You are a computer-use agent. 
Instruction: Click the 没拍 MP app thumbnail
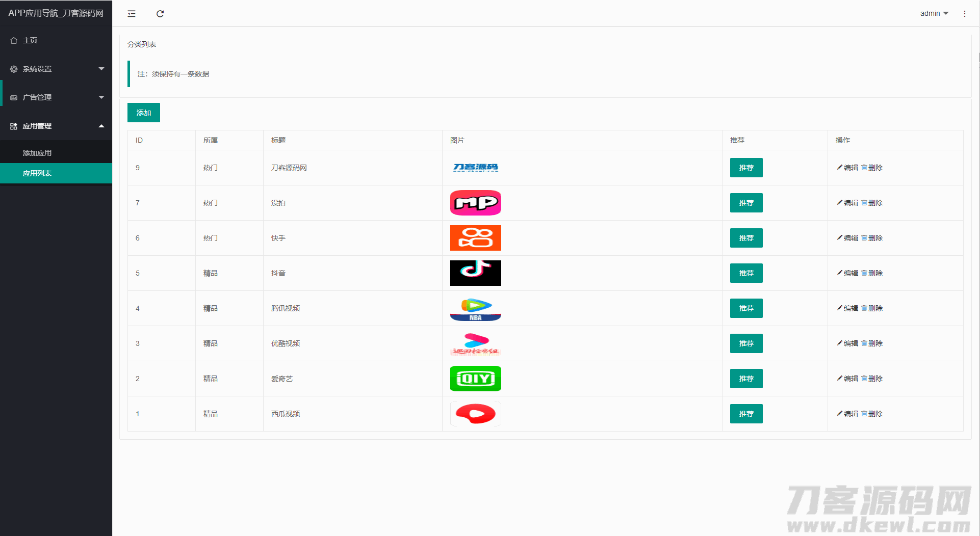coord(475,203)
